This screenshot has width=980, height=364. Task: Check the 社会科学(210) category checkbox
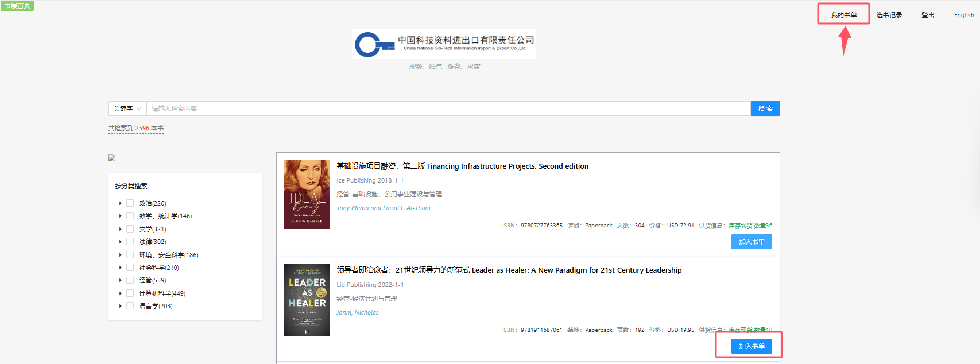point(130,268)
